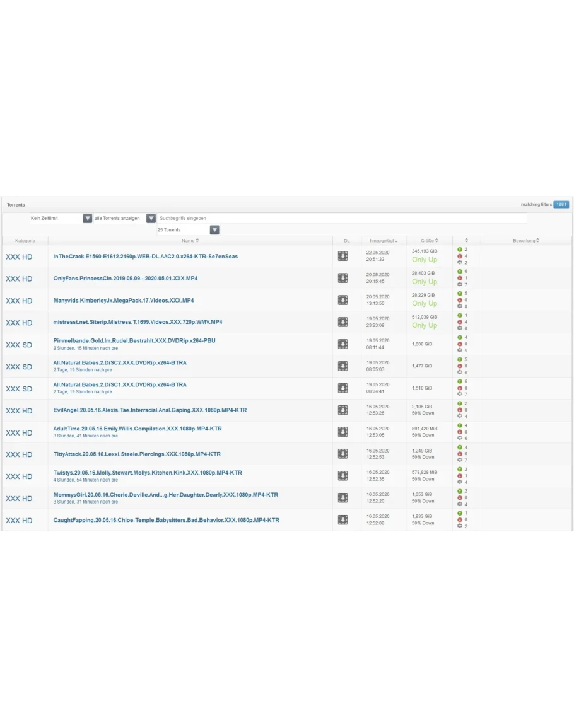This screenshot has height=728, width=574.
Task: Download the torrent added at 12:53:05
Action: (343, 432)
